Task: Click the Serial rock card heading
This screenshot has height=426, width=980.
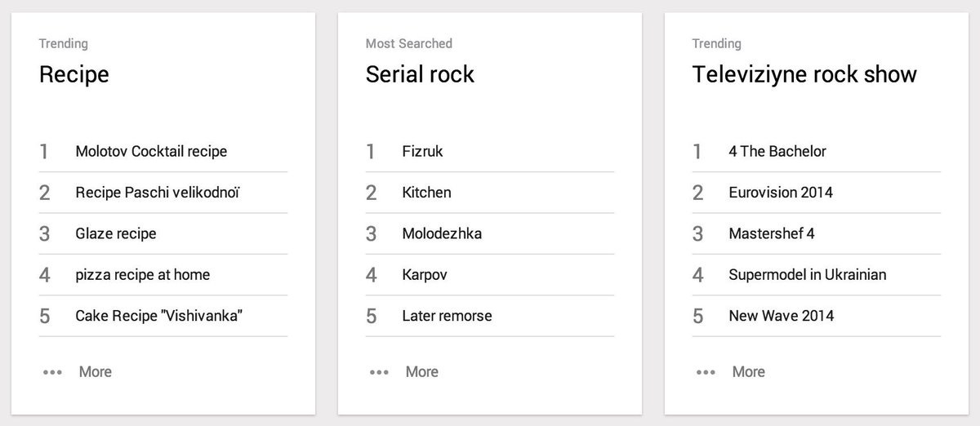Action: (420, 74)
